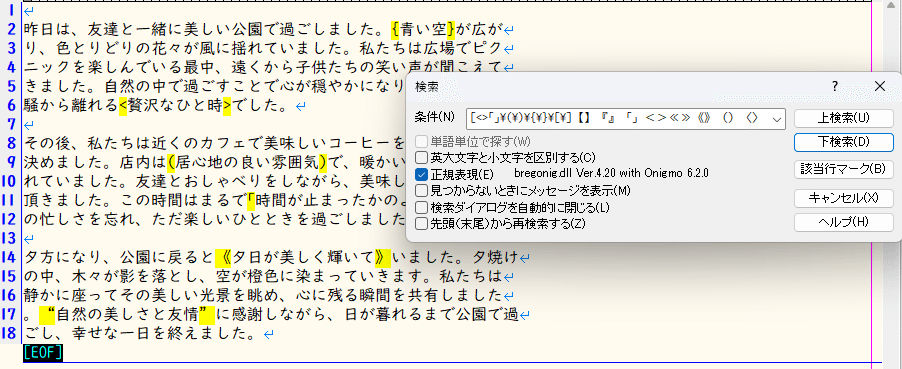
Task: Uncheck the 正規表現(E) checkbox
Action: point(421,173)
